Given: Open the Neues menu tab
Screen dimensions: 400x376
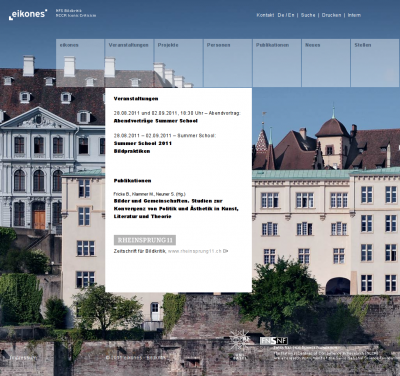Looking at the screenshot, I should click(x=326, y=63).
